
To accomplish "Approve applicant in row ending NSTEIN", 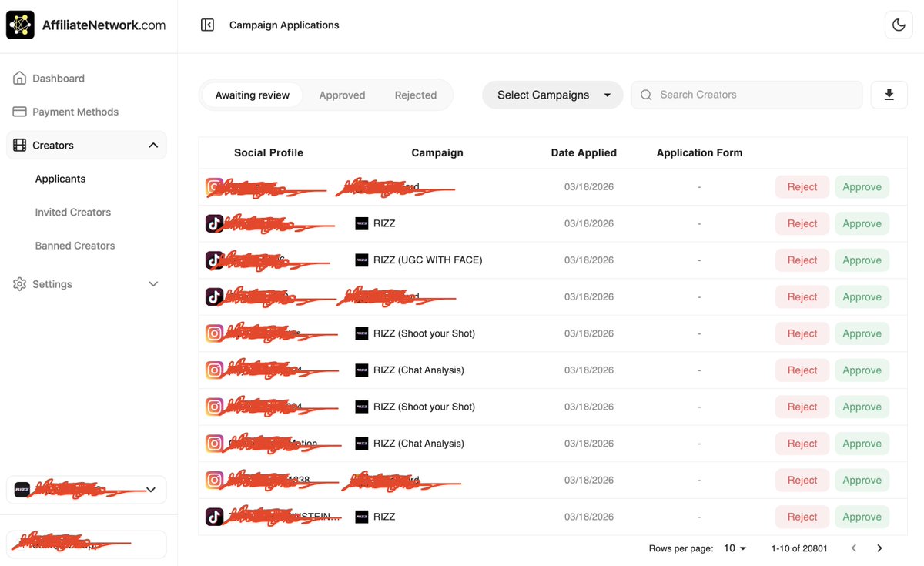I will 862,517.
